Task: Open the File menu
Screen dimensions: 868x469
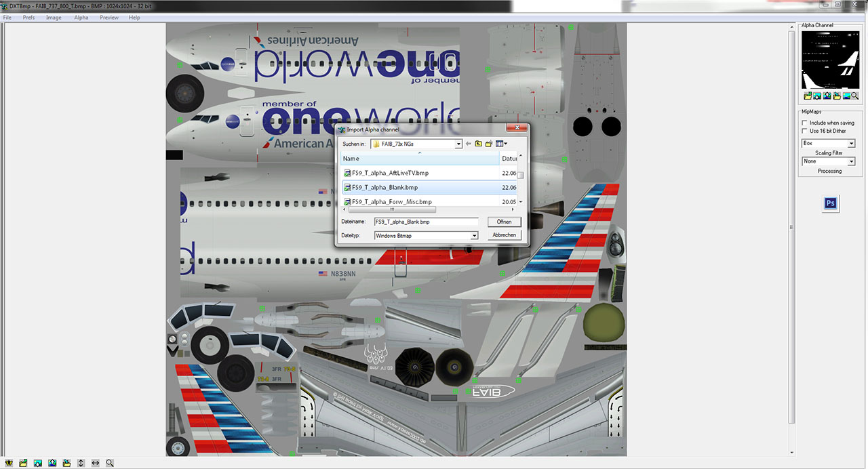Action: click(7, 18)
